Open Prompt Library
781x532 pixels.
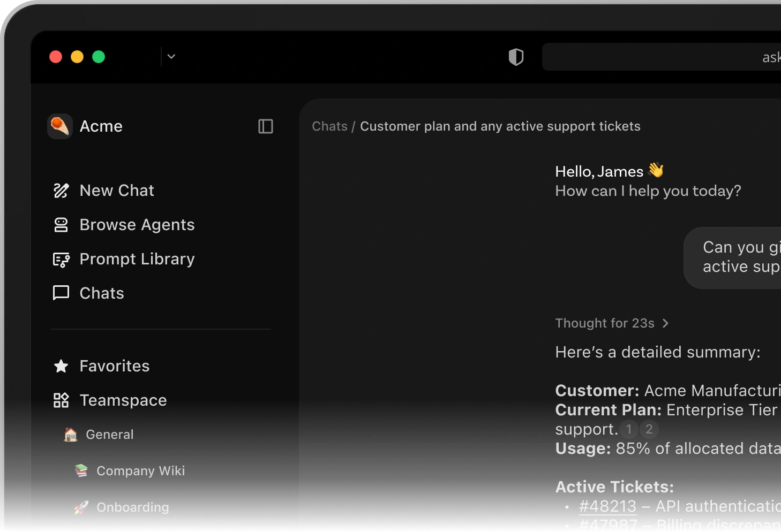pyautogui.click(x=137, y=259)
